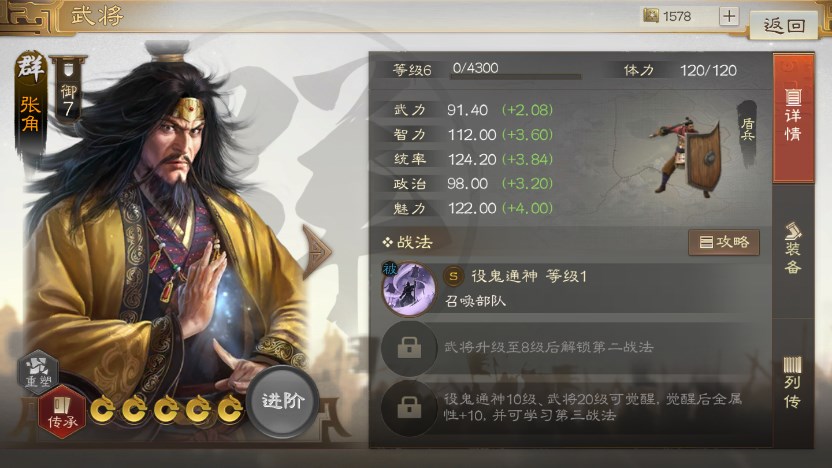
Task: Click the 群 faction emblem
Action: tap(30, 68)
